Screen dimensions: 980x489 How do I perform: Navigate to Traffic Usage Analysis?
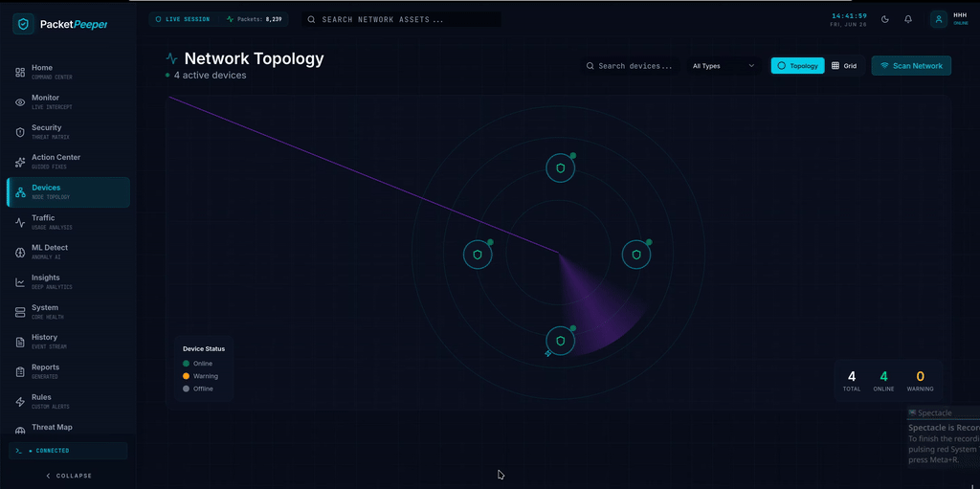click(69, 222)
